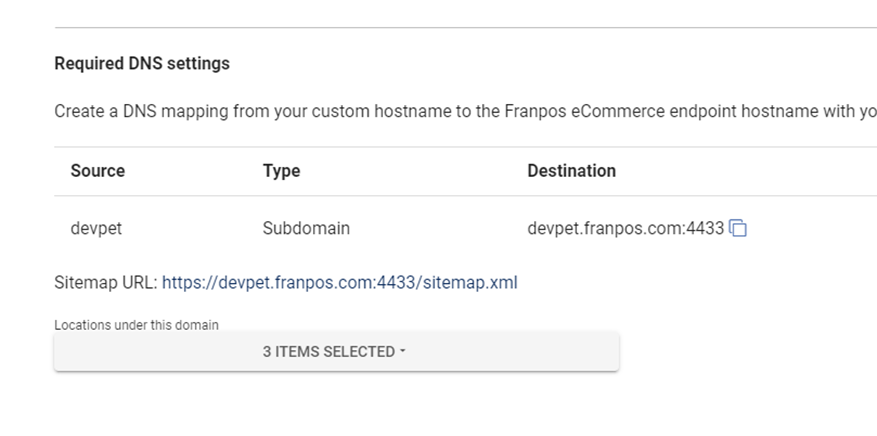The height and width of the screenshot is (436, 877).
Task: Click the Locations under this domain label
Action: pyautogui.click(x=136, y=325)
